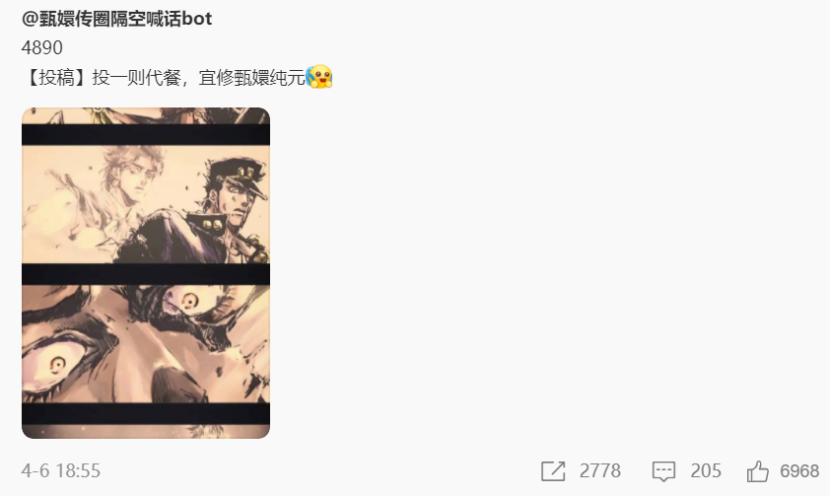This screenshot has height=496, width=831.
Task: Click the 【投稿】 tag in post text
Action: (56, 77)
